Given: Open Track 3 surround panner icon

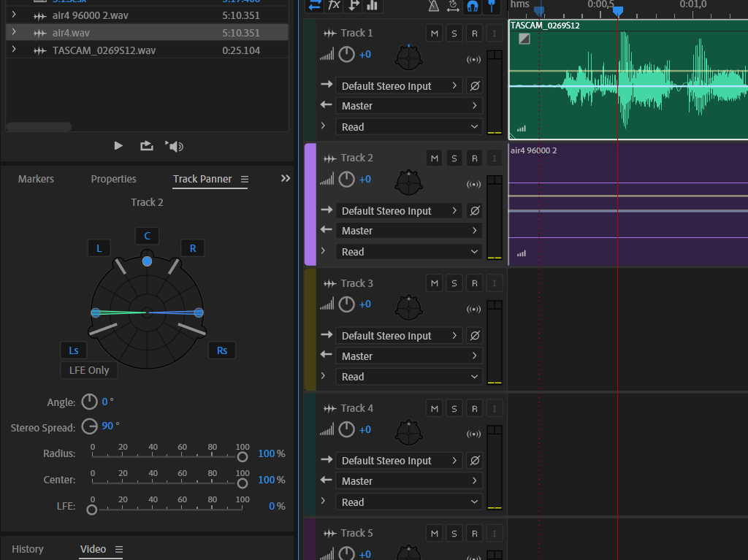Looking at the screenshot, I should (408, 307).
